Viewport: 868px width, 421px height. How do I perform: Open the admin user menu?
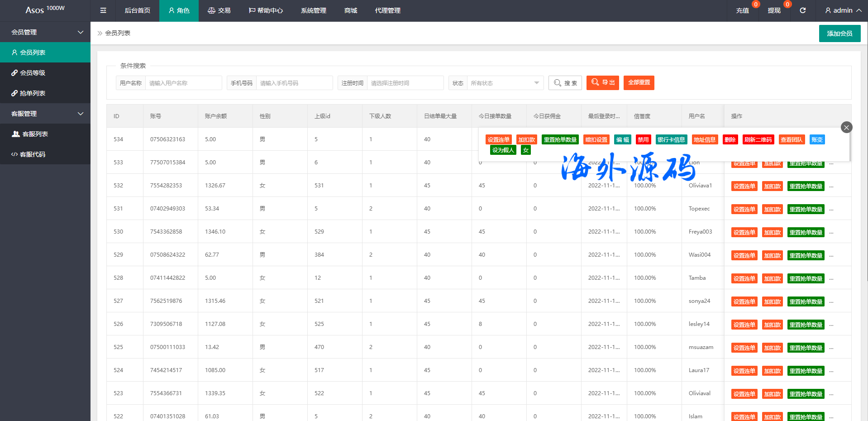(843, 10)
